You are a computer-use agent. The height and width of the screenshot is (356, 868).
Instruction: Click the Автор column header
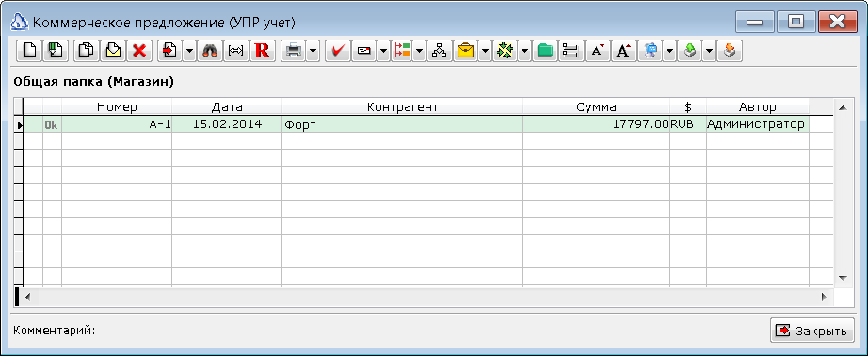click(757, 106)
